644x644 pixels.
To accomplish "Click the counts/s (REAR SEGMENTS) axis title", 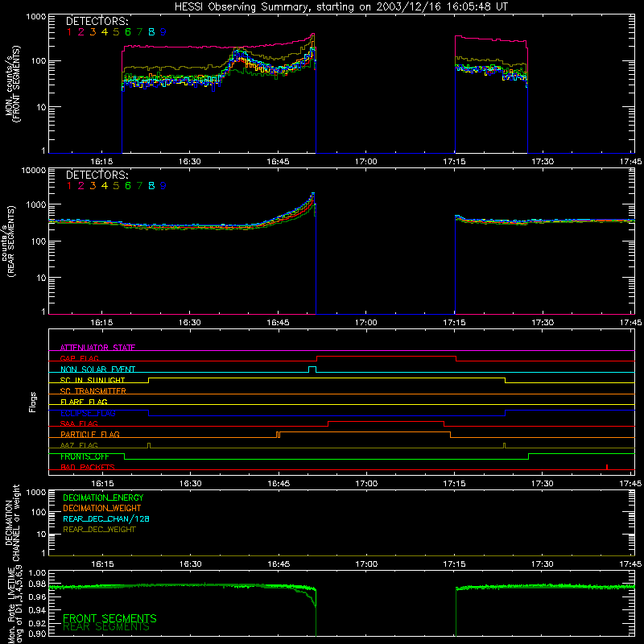I will 10,242.
